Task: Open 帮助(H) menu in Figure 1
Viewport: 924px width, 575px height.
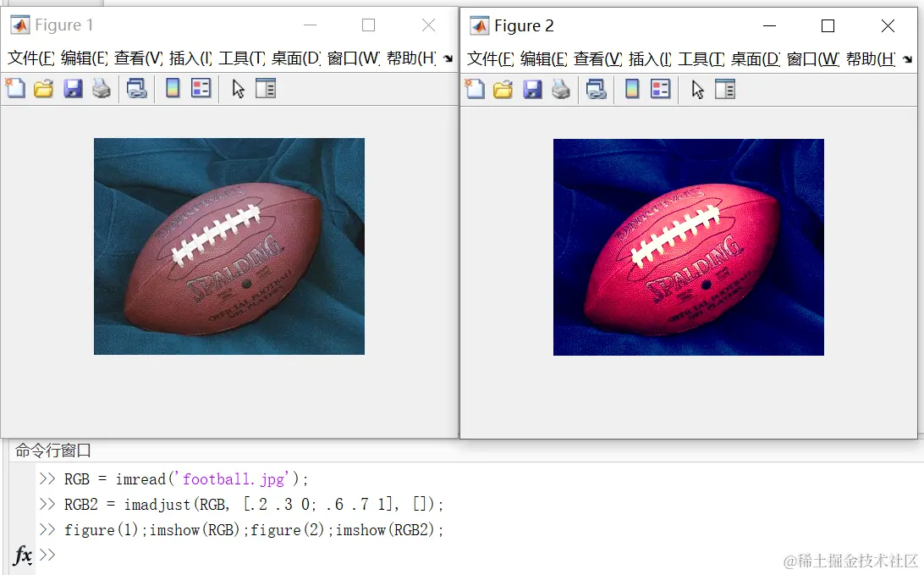Action: coord(411,58)
